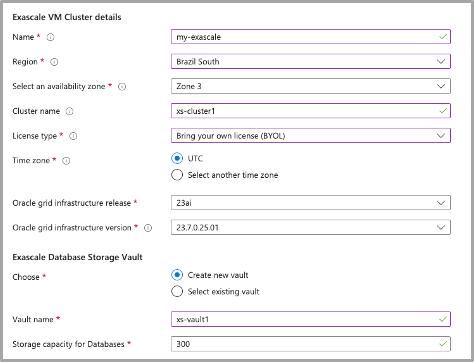This screenshot has height=362, width=474.
Task: Expand the availability zone dropdown showing Zone 3
Action: (x=311, y=86)
